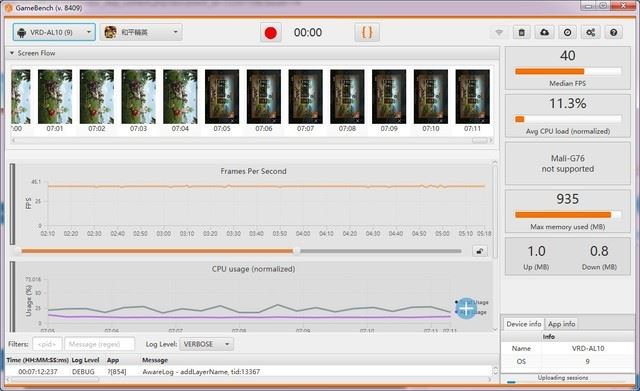Switch to the Device info tab
Screen dimensions: 640x391
pyautogui.click(x=524, y=324)
